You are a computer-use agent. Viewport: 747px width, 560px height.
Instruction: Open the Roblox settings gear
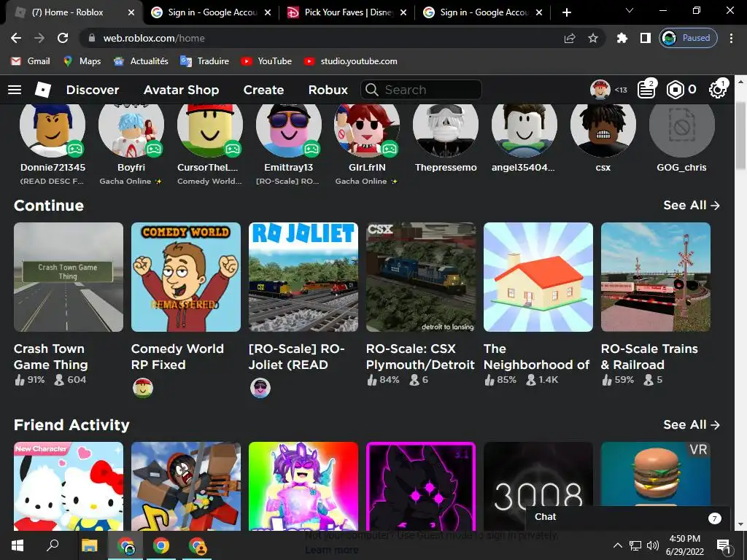click(717, 90)
